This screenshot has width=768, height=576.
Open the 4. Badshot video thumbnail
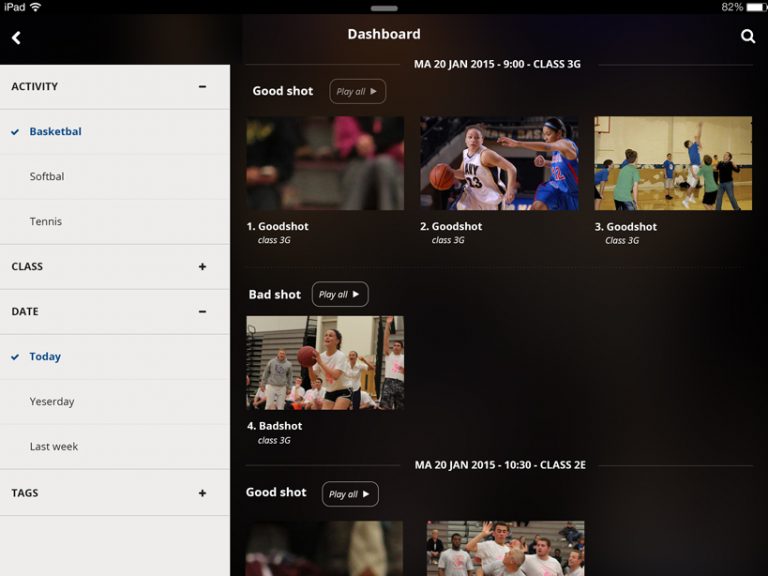(325, 362)
